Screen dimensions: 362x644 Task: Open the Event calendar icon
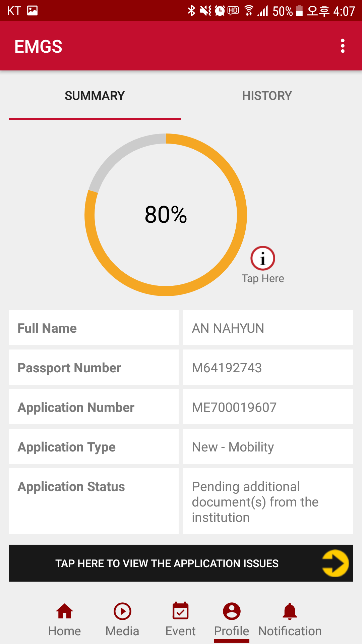180,611
